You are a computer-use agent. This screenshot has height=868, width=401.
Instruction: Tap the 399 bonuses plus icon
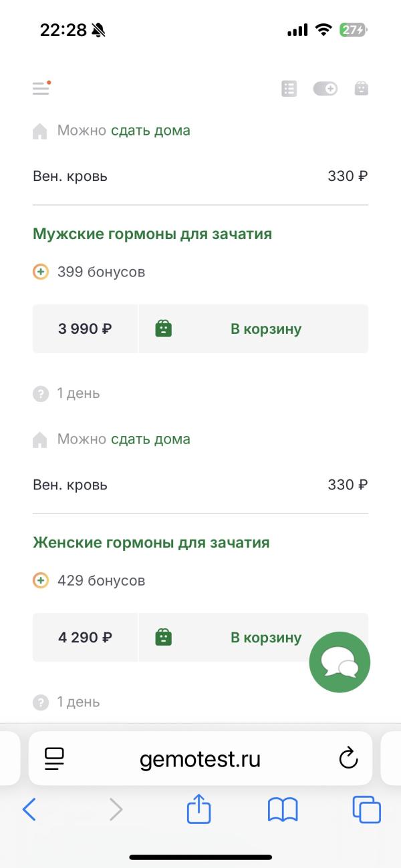(x=41, y=272)
